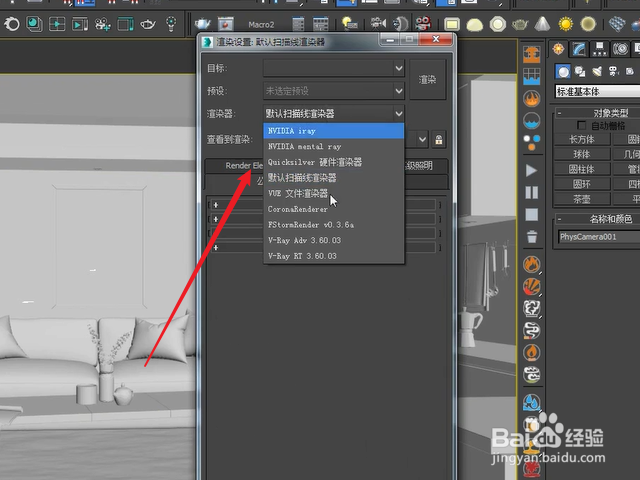Select NVIDIA iray renderer option
Screen dimensions: 640x480
click(333, 131)
